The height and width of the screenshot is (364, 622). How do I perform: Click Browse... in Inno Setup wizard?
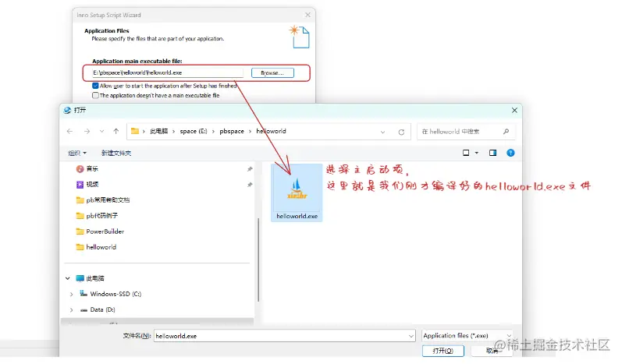(272, 73)
